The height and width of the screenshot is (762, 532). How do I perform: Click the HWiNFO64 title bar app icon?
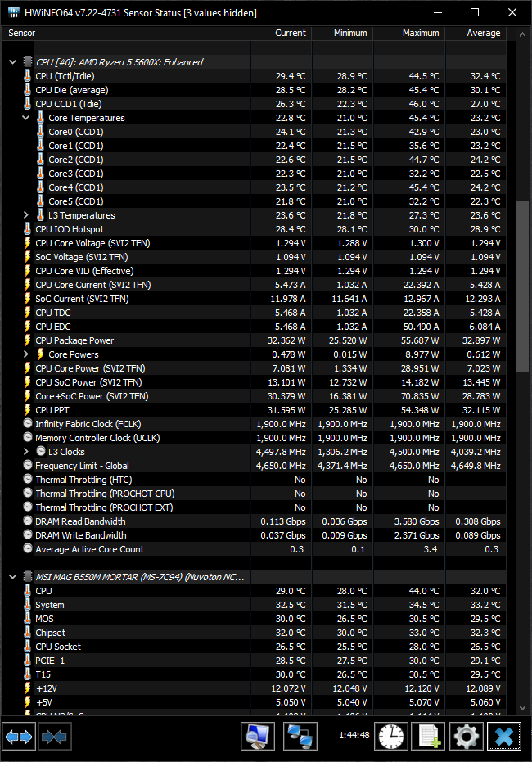(x=13, y=12)
